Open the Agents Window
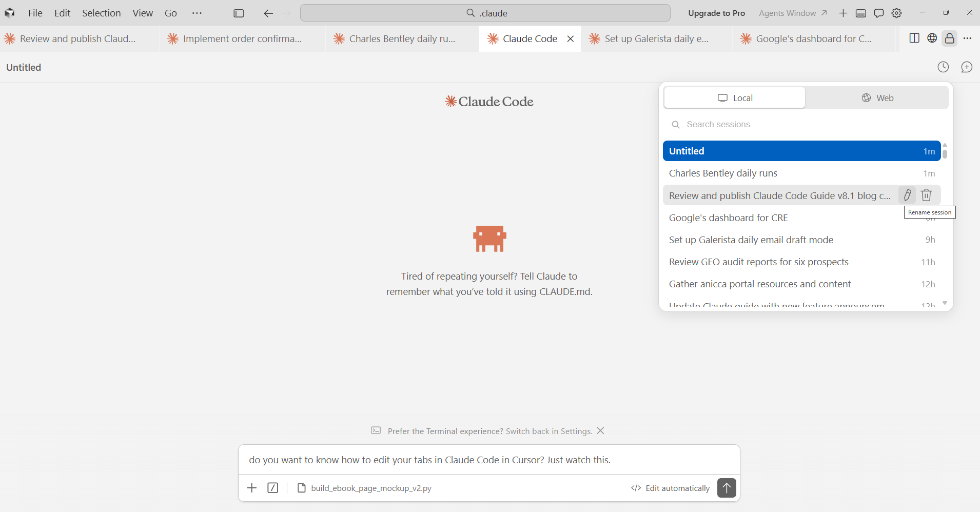980x512 pixels. [x=793, y=13]
